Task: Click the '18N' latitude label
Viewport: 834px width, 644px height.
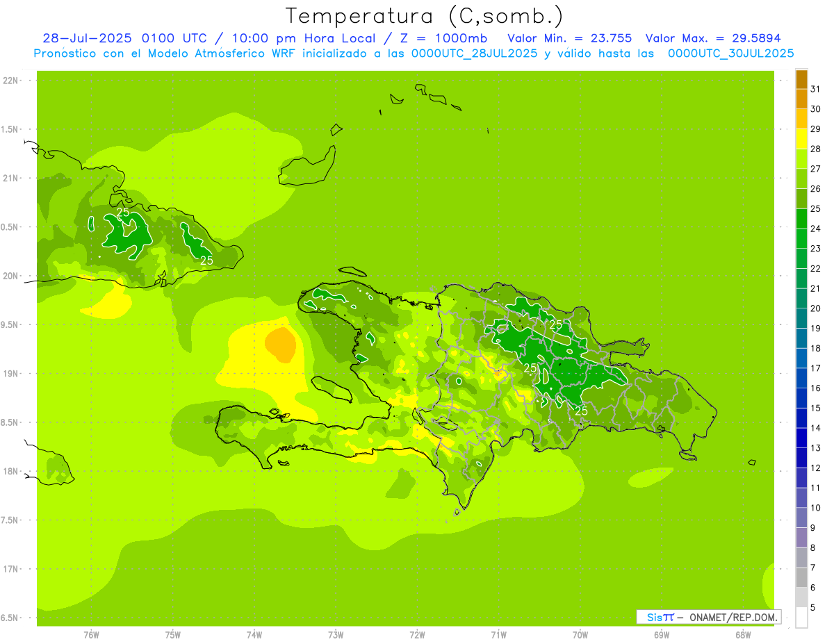Action: [x=10, y=472]
